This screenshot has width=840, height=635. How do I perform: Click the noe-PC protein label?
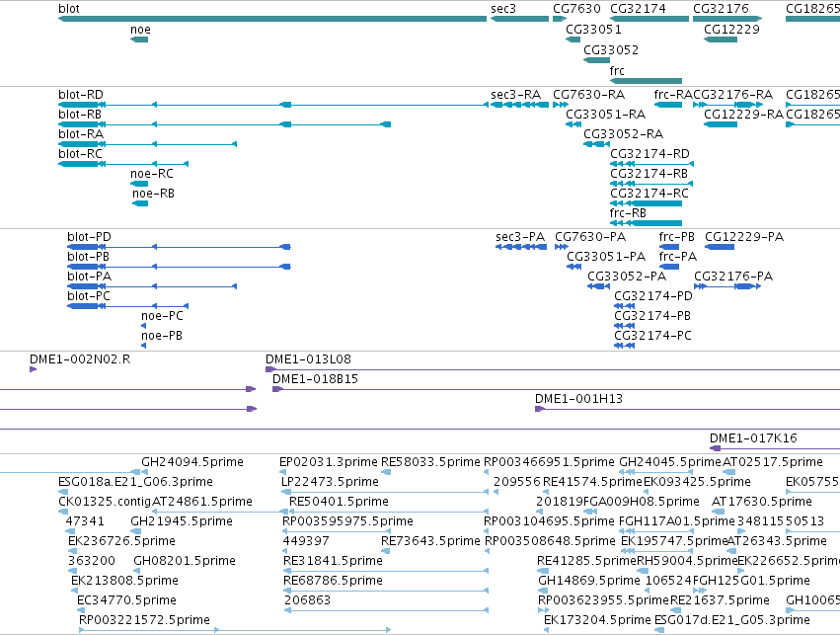(x=162, y=317)
